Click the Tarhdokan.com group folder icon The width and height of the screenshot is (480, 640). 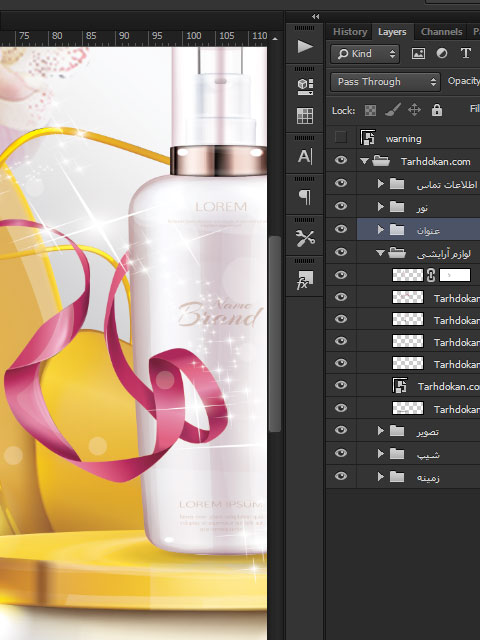pos(381,161)
